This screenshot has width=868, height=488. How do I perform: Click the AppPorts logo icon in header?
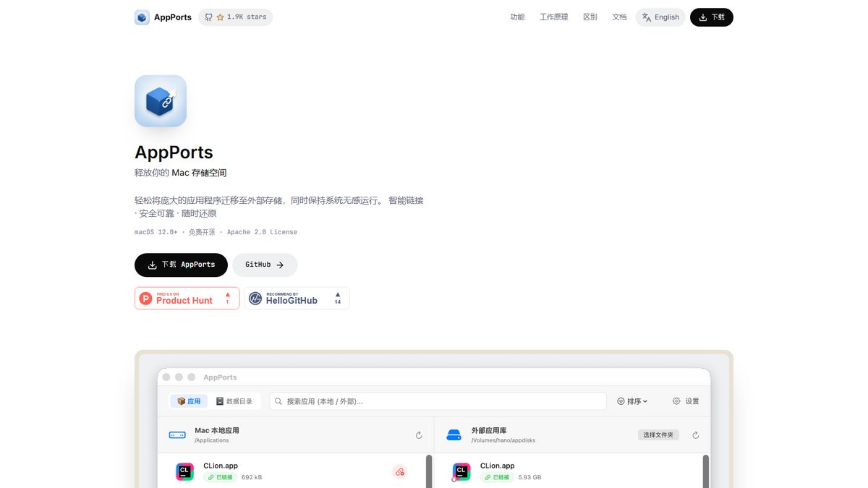pyautogui.click(x=142, y=17)
